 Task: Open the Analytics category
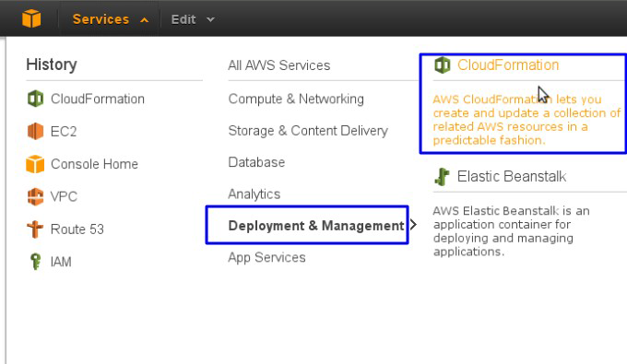click(254, 194)
